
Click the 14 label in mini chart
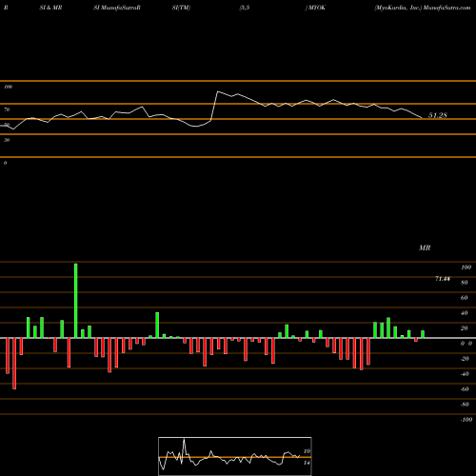307,463
